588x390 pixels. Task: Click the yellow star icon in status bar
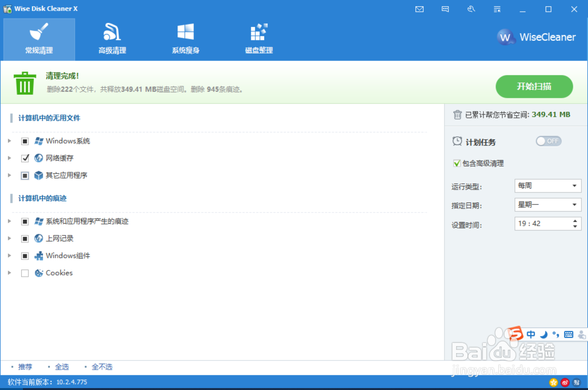point(553,382)
